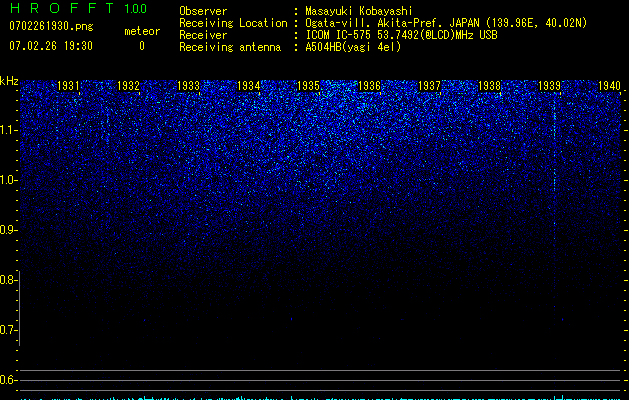The image size is (629, 400).
Task: Click the 0.6 kHz axis label
Action: [8, 380]
